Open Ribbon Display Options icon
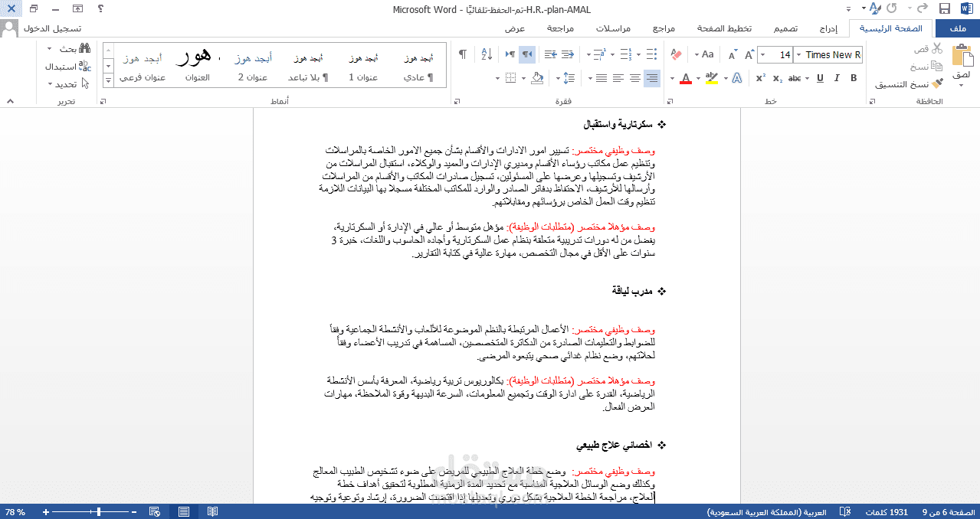Image resolution: width=980 pixels, height=519 pixels. pyautogui.click(x=78, y=8)
